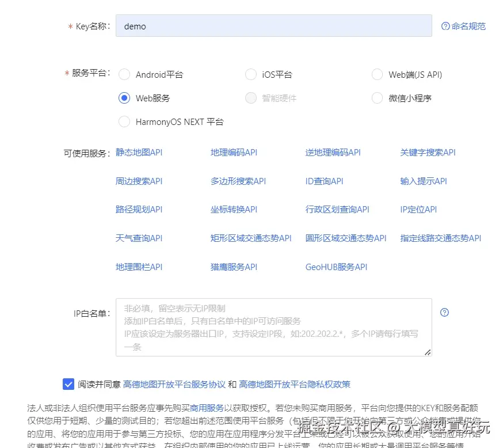Open the 行政区划查询API link
The width and height of the screenshot is (503, 448).
coord(337,210)
